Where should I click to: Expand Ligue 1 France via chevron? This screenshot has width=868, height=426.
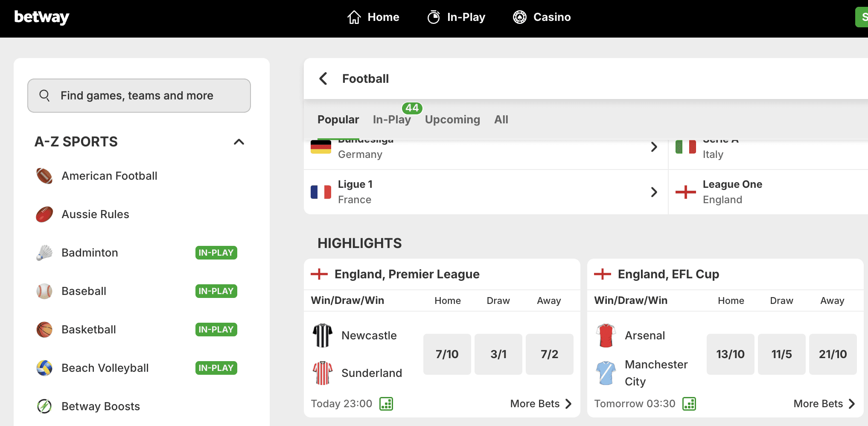point(654,192)
